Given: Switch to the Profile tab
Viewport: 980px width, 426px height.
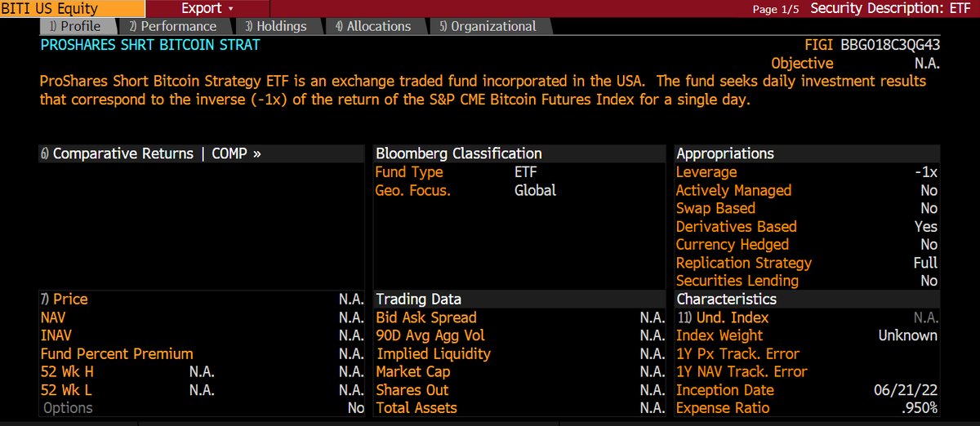Looking at the screenshot, I should pyautogui.click(x=74, y=26).
